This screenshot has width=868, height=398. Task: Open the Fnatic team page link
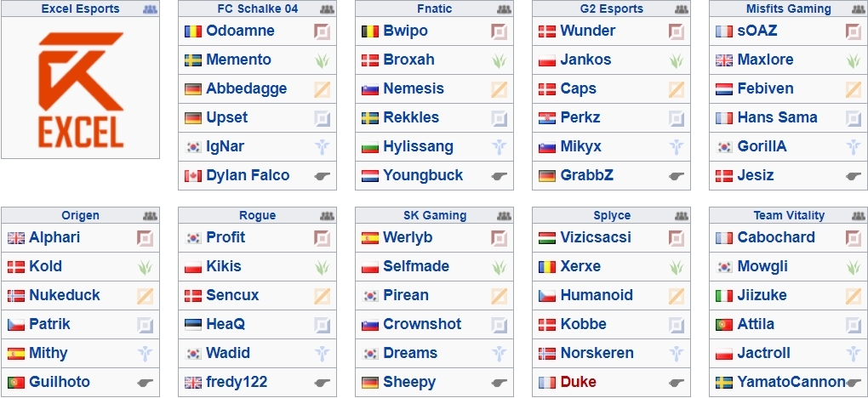[435, 9]
